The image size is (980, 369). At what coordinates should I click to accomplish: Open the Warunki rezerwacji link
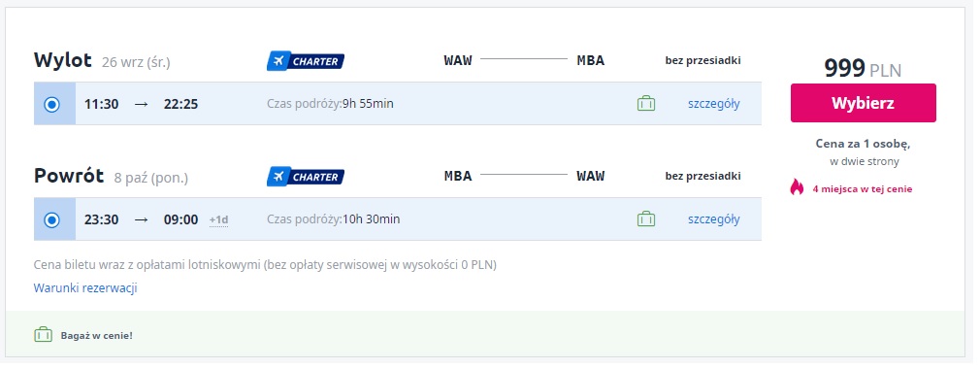pos(85,288)
